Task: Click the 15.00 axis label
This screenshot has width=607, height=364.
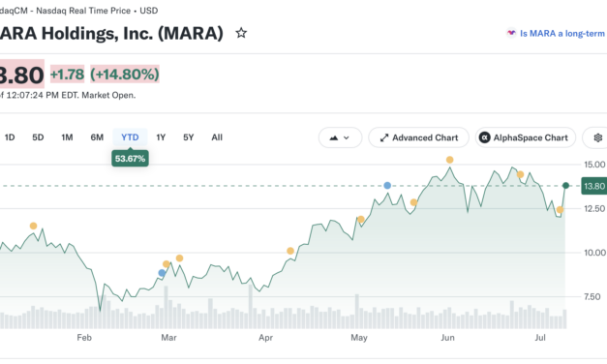Action: coord(594,165)
